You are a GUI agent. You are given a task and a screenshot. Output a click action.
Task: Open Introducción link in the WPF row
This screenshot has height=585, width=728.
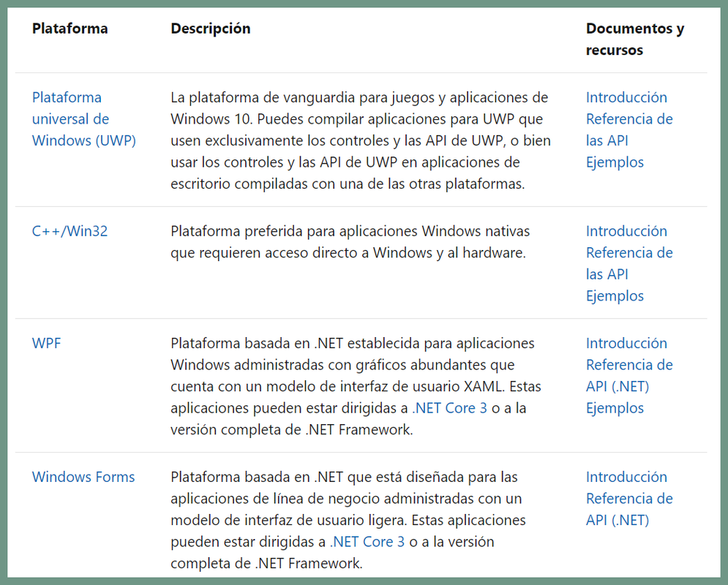626,343
